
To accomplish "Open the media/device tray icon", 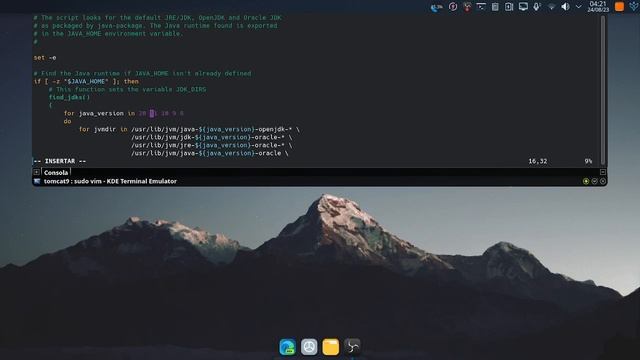I will [x=509, y=7].
